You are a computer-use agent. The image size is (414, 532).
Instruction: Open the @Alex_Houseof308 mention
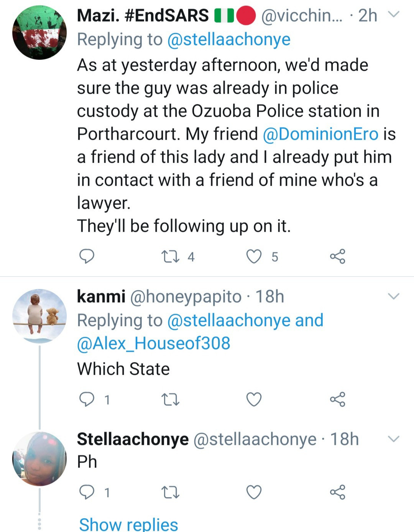153,343
